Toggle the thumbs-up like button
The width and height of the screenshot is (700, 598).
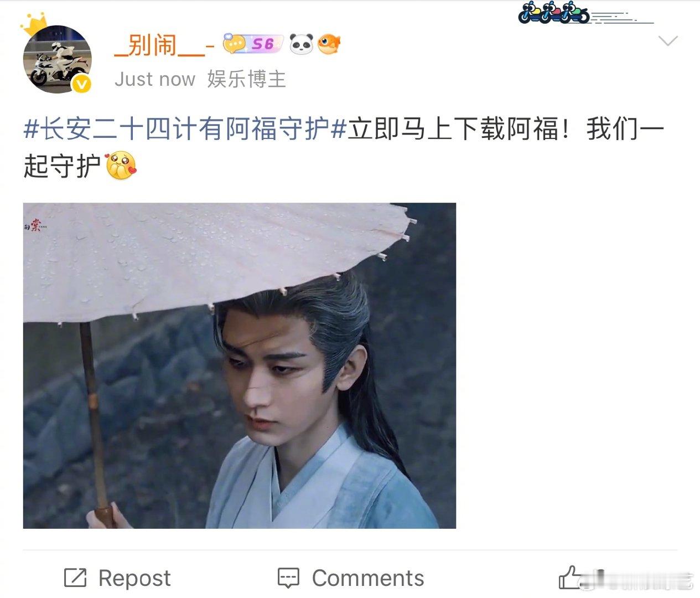[x=570, y=578]
